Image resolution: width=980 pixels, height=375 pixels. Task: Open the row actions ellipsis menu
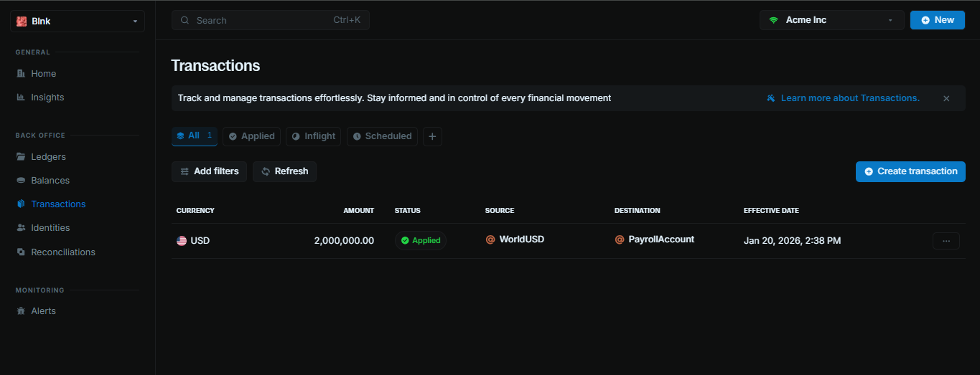(946, 241)
